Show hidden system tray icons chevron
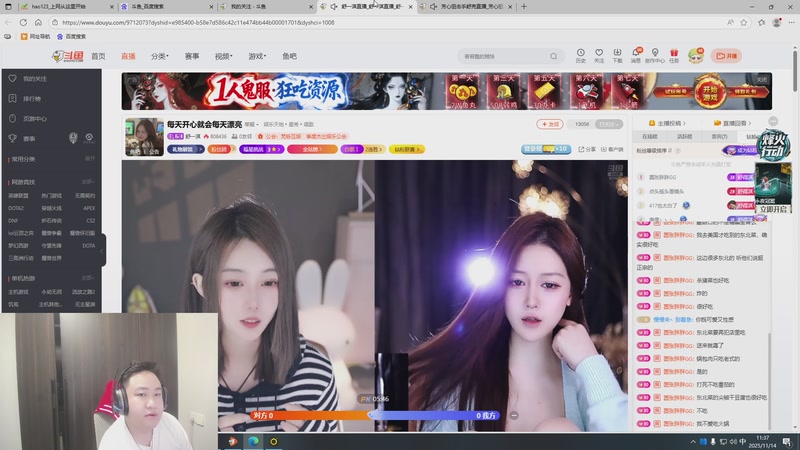The height and width of the screenshot is (450, 800). [x=693, y=442]
